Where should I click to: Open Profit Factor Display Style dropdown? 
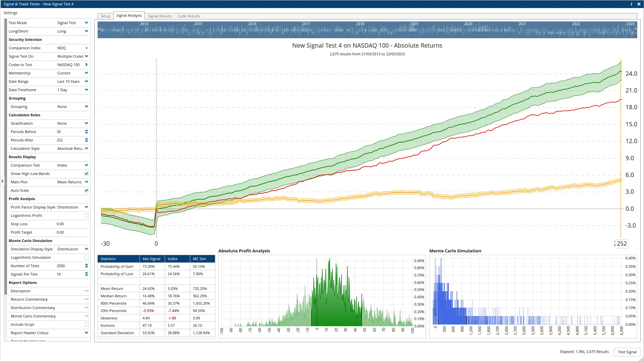87,207
